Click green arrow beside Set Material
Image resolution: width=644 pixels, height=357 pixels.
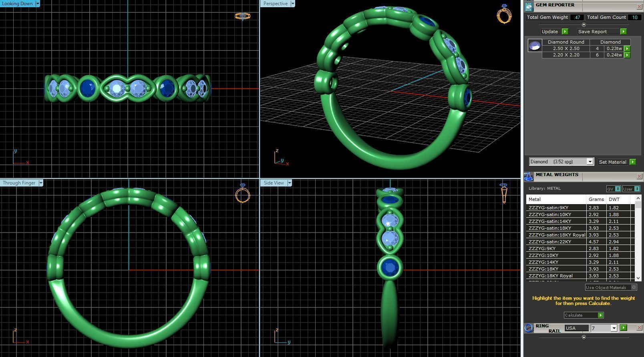632,162
